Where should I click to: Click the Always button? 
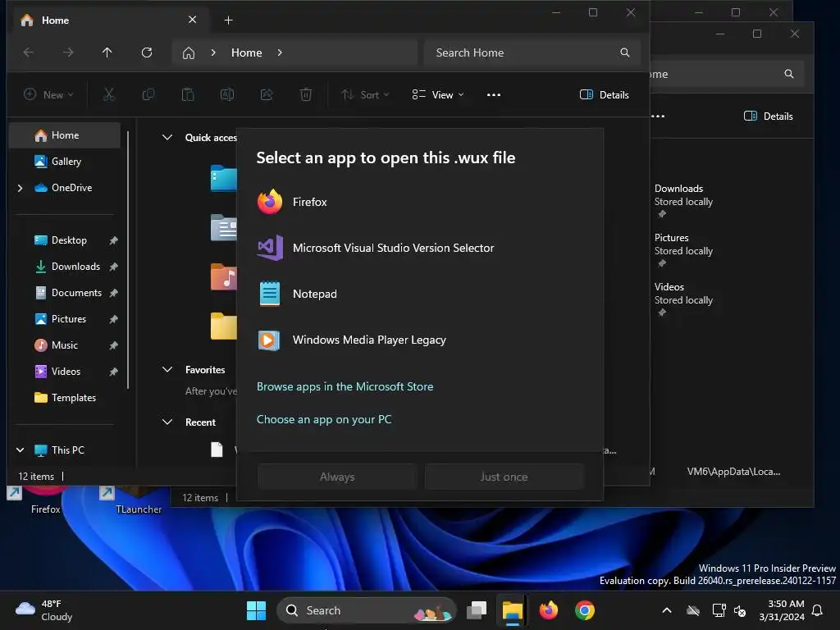(x=337, y=477)
